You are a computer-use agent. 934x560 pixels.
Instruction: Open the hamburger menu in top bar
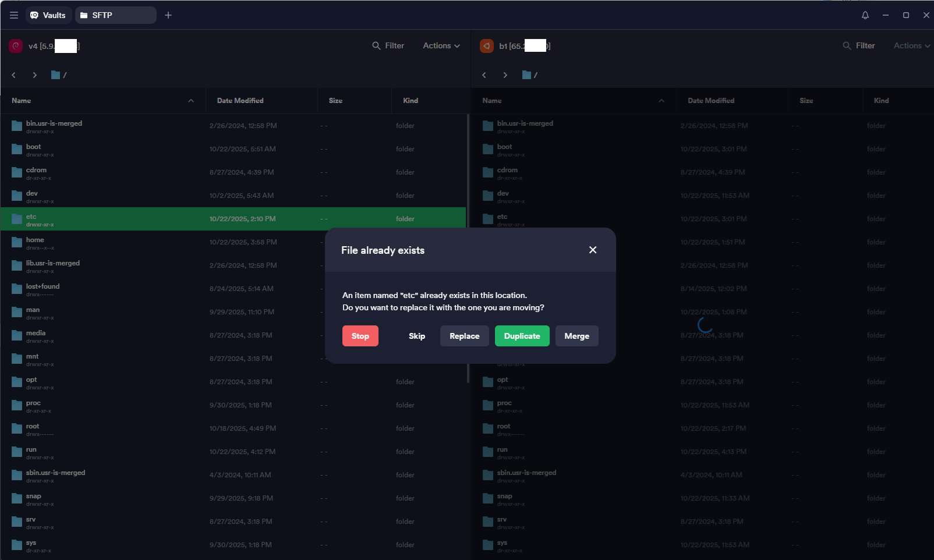[14, 15]
